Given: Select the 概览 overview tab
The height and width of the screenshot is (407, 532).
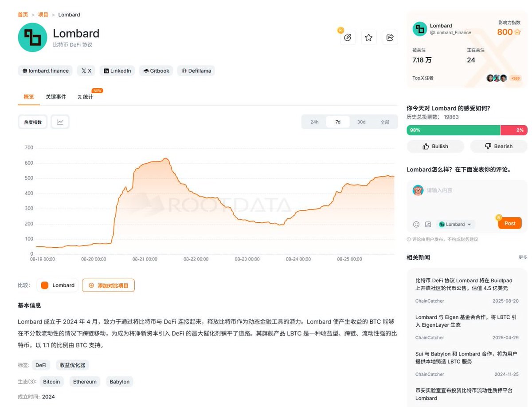Looking at the screenshot, I should coord(29,97).
